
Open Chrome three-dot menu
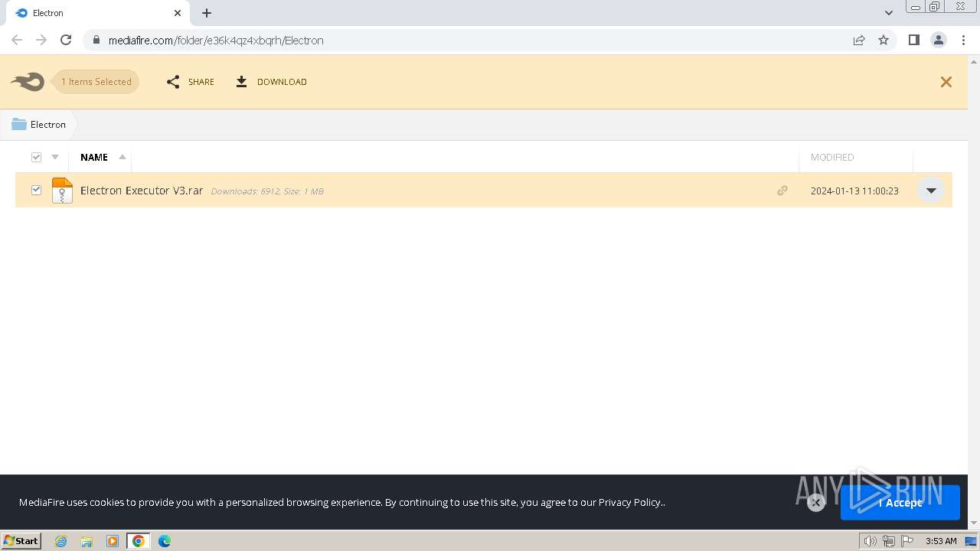coord(964,40)
